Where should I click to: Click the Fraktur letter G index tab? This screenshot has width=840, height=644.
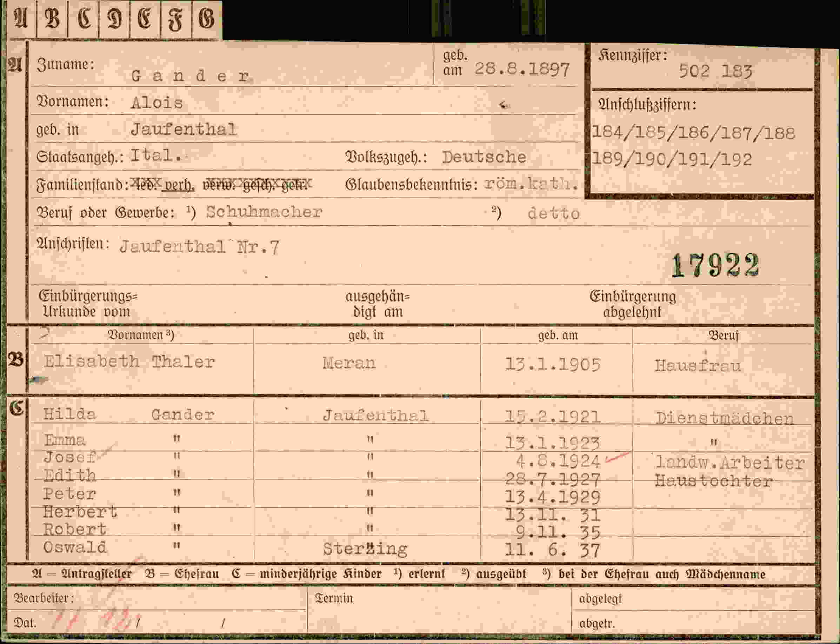[x=207, y=19]
